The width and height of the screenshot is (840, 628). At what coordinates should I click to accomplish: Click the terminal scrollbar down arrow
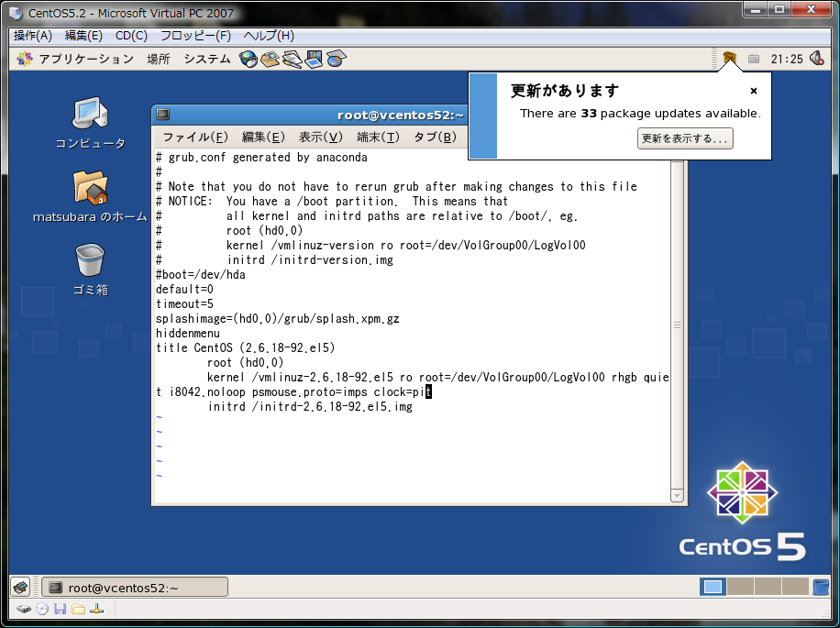pyautogui.click(x=677, y=496)
